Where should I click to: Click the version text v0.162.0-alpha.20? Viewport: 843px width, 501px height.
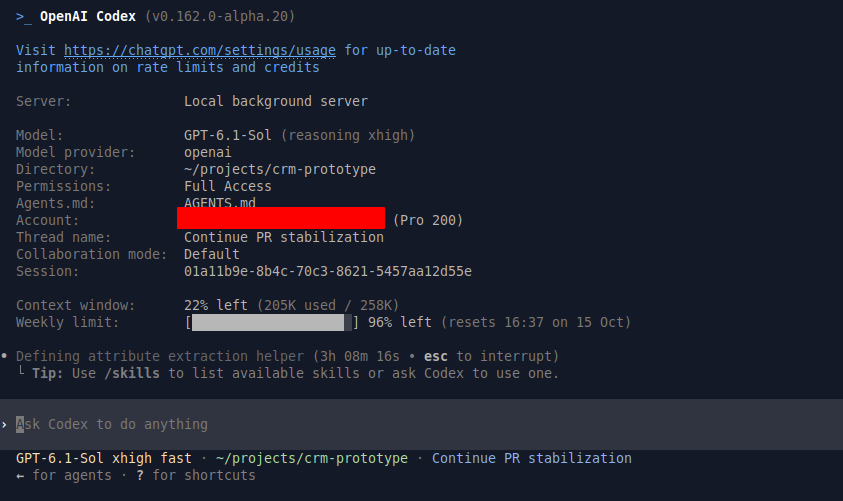click(x=220, y=17)
